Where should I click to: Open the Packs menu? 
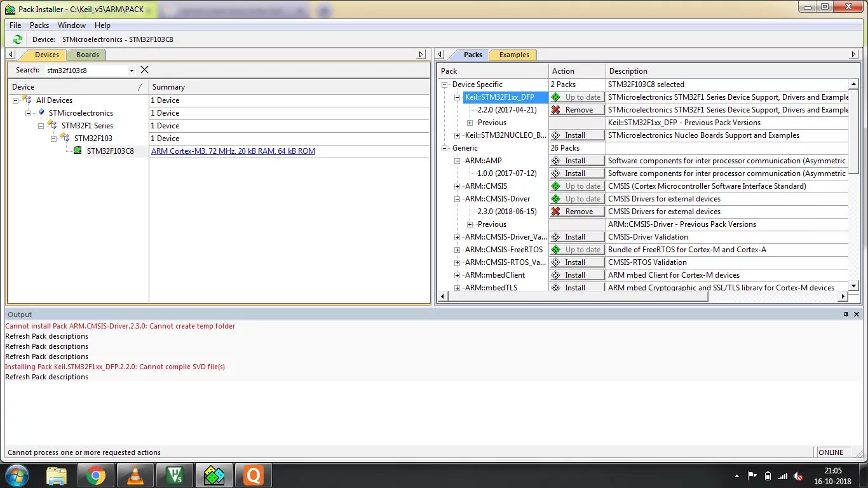tap(39, 25)
